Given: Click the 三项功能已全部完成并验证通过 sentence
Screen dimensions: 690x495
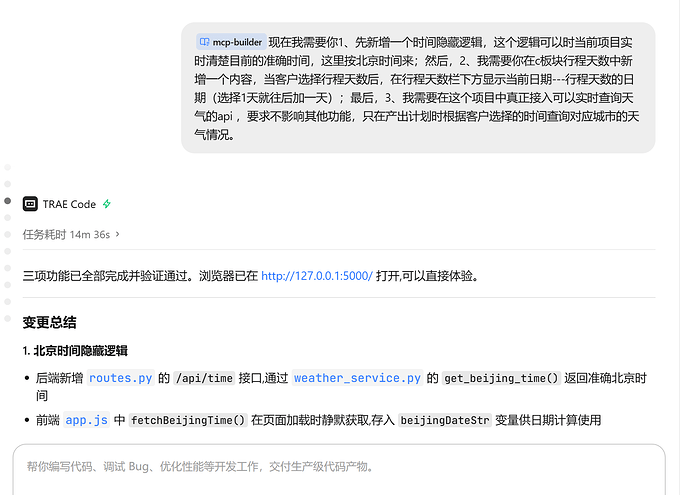Looking at the screenshot, I should pos(251,276).
